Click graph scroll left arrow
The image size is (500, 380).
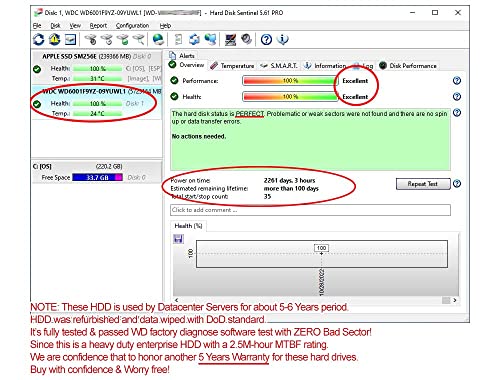[x=176, y=300]
